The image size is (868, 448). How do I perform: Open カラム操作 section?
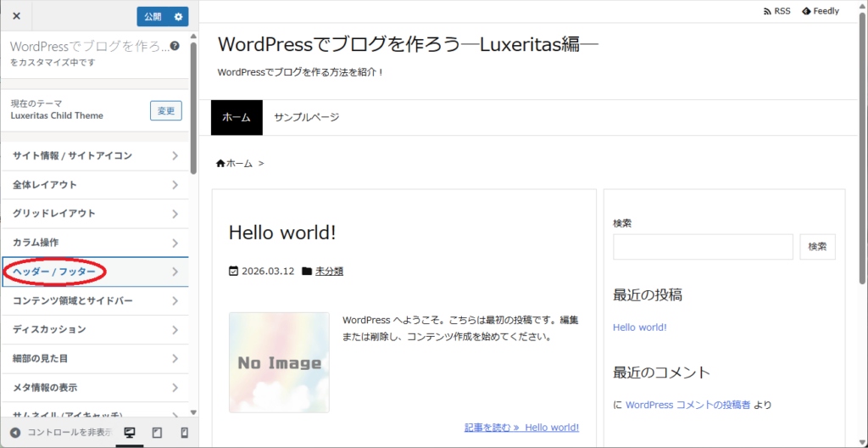pyautogui.click(x=95, y=243)
